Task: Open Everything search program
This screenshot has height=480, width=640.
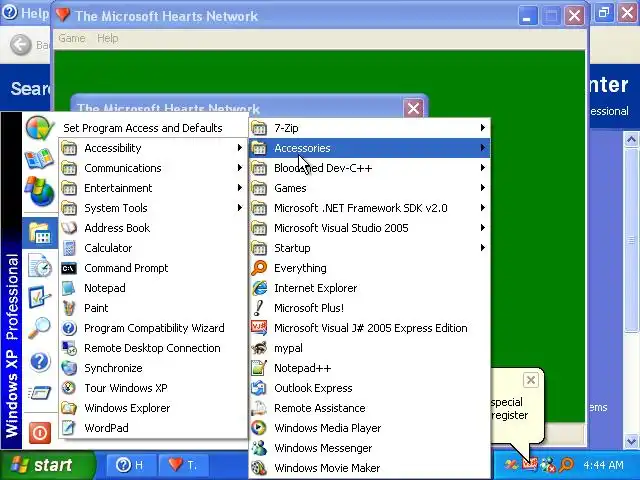Action: 369,268
